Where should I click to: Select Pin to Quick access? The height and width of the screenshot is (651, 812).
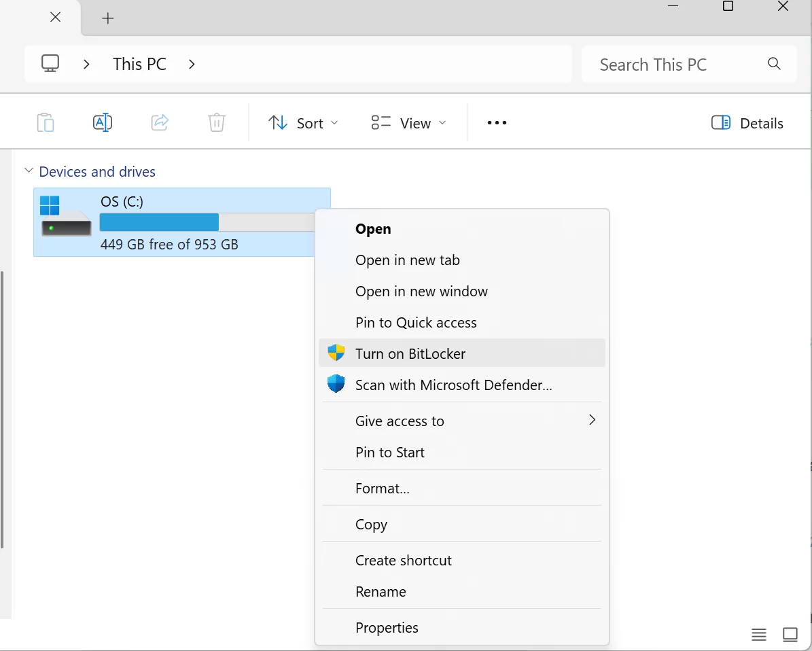(x=462, y=322)
